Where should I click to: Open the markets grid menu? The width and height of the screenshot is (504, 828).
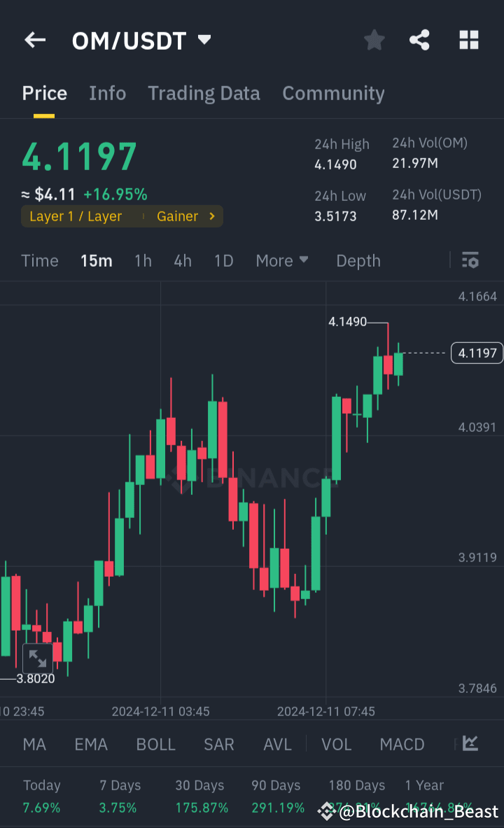coord(468,40)
